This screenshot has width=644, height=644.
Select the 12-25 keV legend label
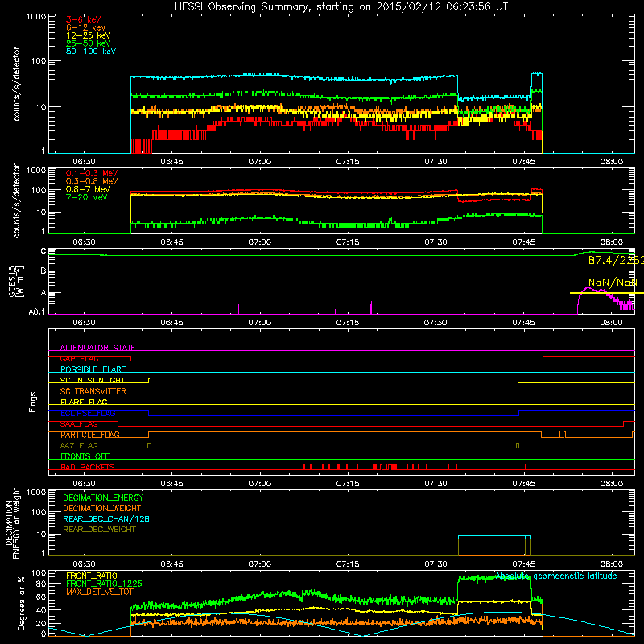89,35
